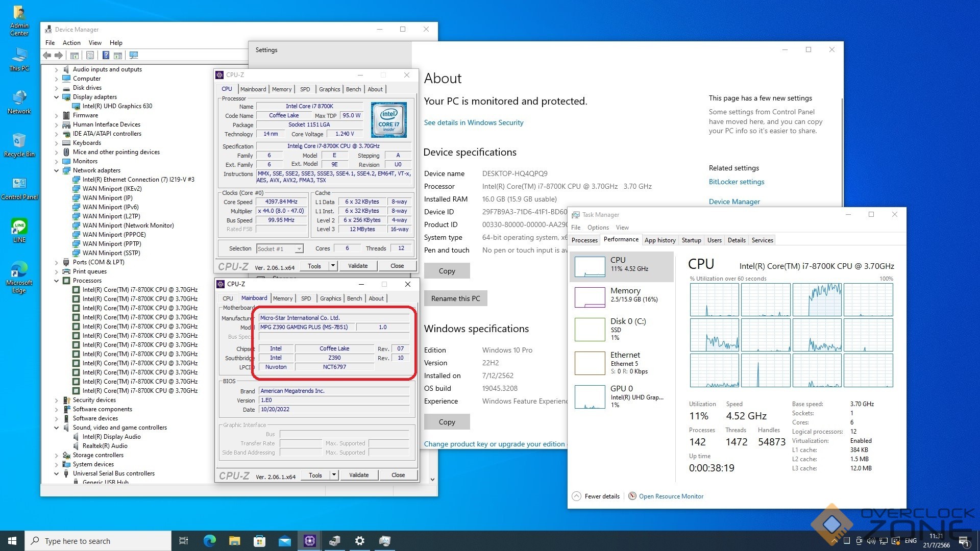The height and width of the screenshot is (551, 980).
Task: Collapse the Processors tree node
Action: pyautogui.click(x=57, y=281)
